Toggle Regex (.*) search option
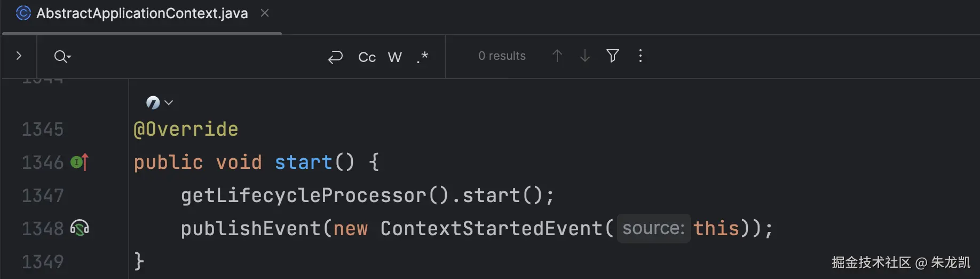Screen dimensions: 980x279 point(422,57)
